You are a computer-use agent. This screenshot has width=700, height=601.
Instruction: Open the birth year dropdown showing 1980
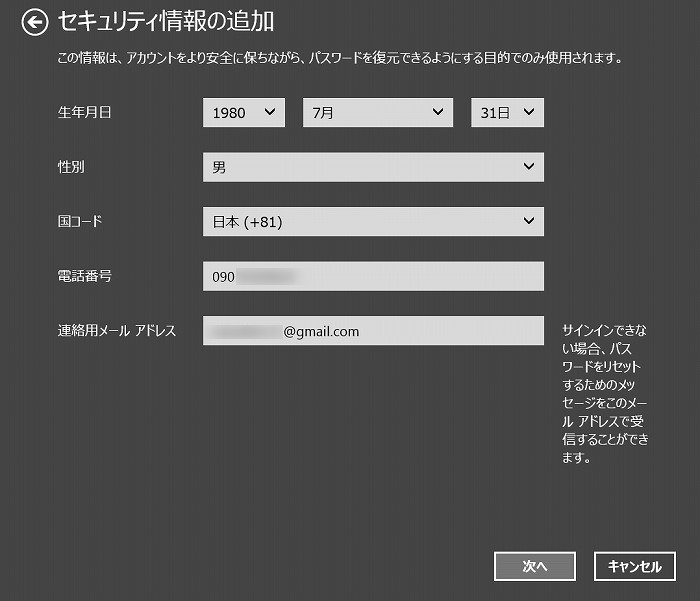tap(244, 113)
